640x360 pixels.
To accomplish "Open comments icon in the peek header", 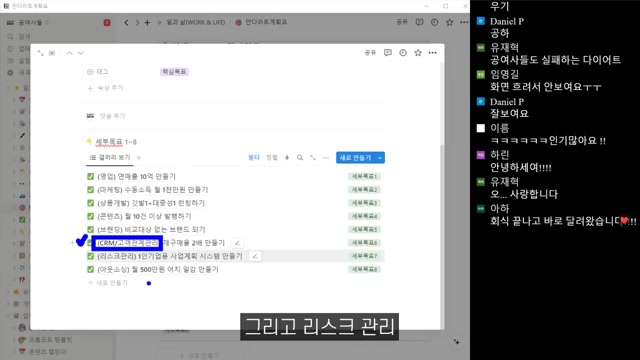I will pyautogui.click(x=388, y=53).
